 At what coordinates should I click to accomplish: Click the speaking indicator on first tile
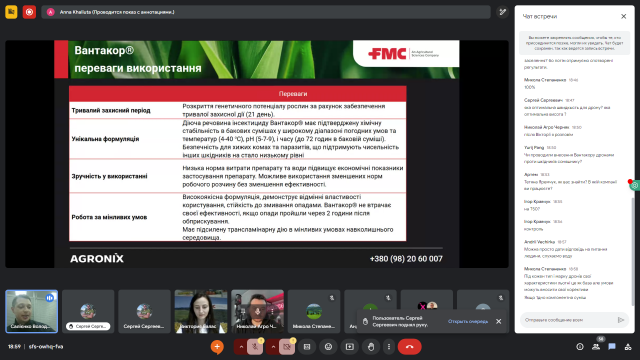[50, 298]
